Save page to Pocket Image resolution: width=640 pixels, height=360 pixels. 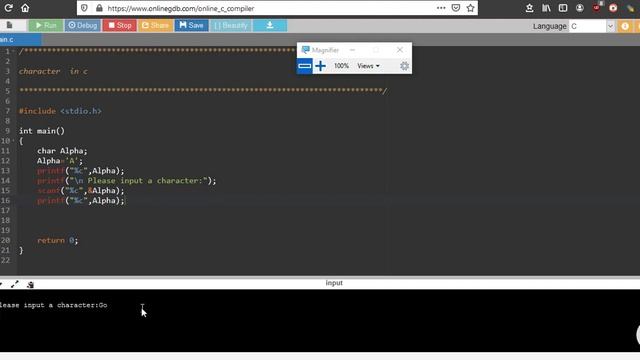pos(456,8)
